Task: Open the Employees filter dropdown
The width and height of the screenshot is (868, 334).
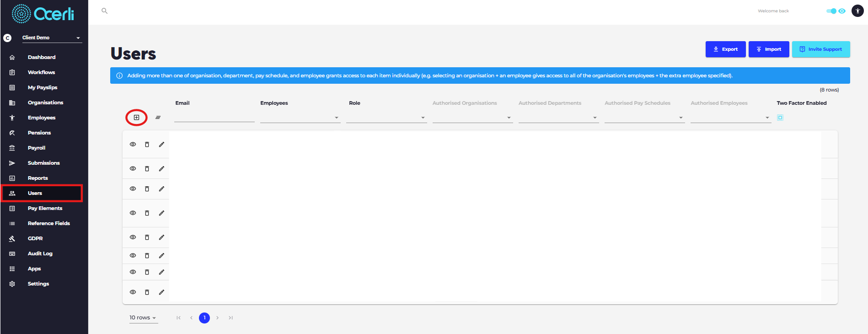Action: coord(300,118)
